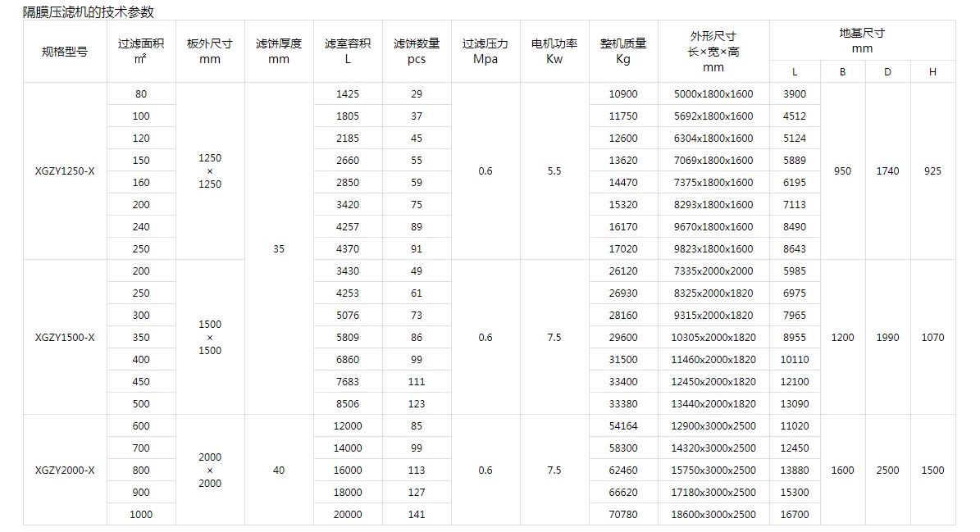This screenshot has width=980, height=532.
Task: Click the 过滤面积 column header
Action: coord(141,51)
